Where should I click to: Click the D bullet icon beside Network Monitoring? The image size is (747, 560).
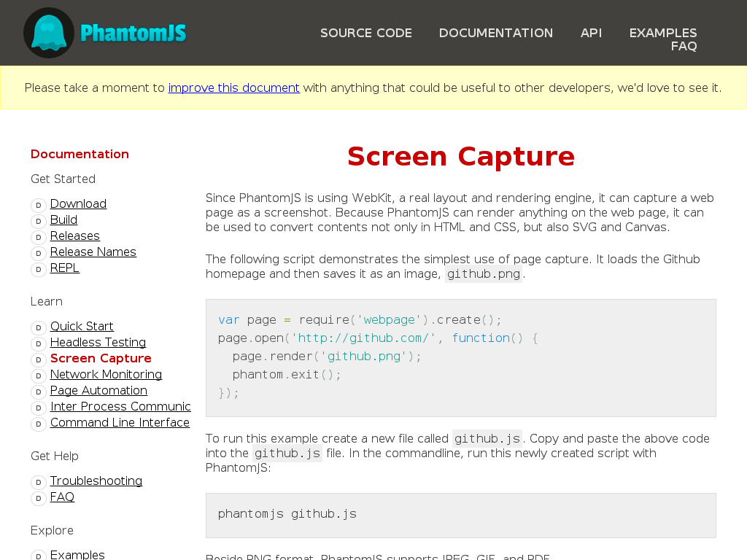(39, 376)
